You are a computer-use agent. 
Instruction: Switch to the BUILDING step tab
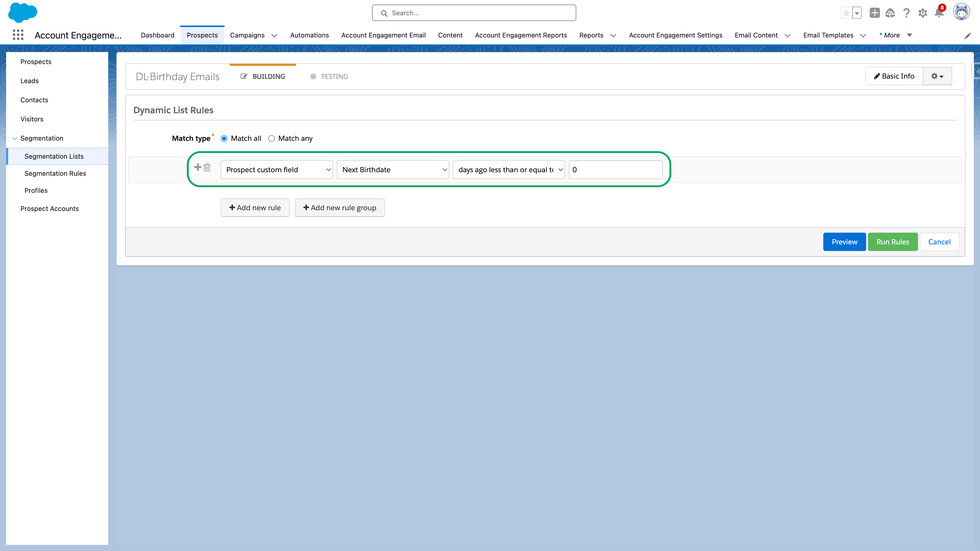[263, 77]
